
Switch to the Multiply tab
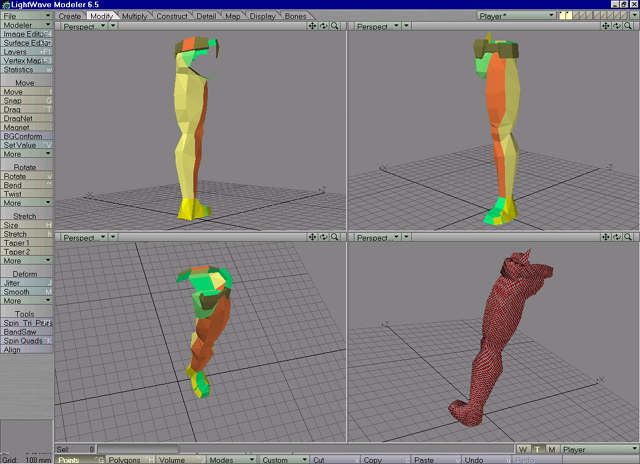(134, 16)
